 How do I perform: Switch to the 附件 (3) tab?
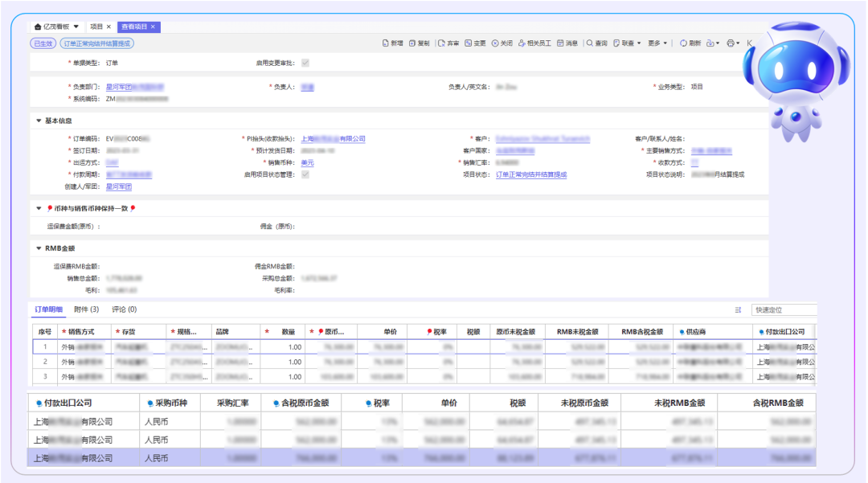[86, 309]
